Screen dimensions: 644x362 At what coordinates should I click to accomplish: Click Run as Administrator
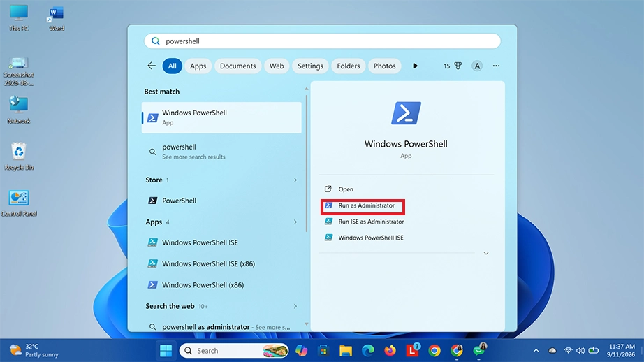point(363,207)
